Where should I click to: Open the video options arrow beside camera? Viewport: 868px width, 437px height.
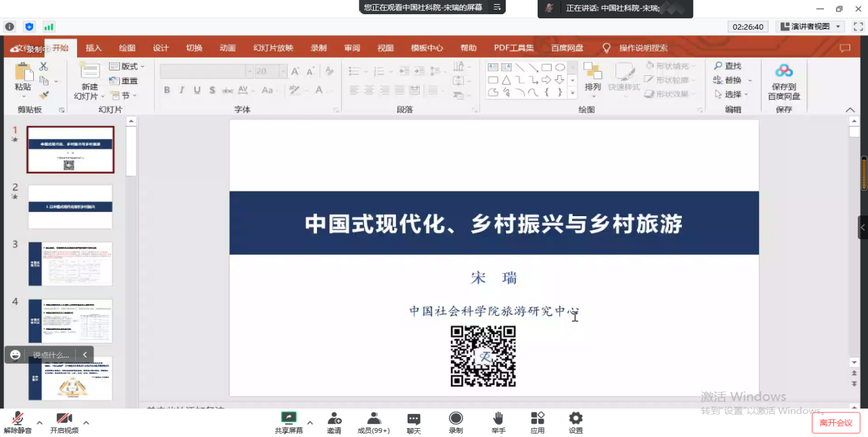(86, 423)
